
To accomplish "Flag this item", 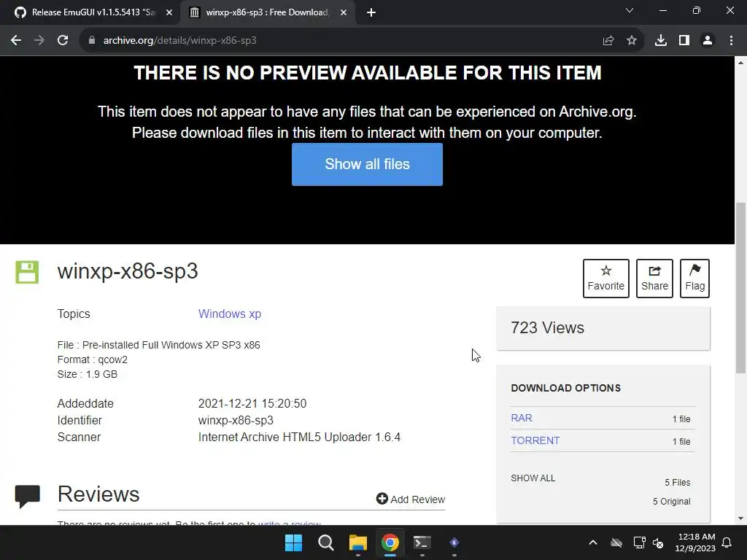I will pyautogui.click(x=694, y=279).
